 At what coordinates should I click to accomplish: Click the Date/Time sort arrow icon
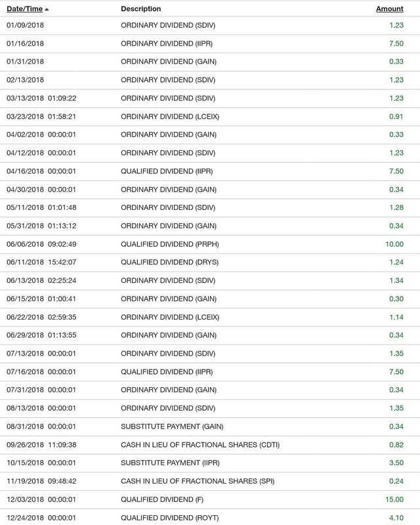pyautogui.click(x=47, y=10)
